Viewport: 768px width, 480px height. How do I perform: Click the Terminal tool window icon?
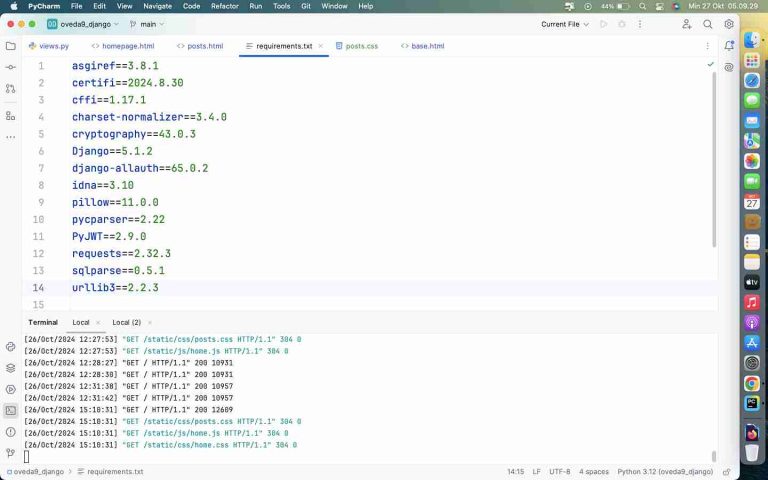pos(10,410)
